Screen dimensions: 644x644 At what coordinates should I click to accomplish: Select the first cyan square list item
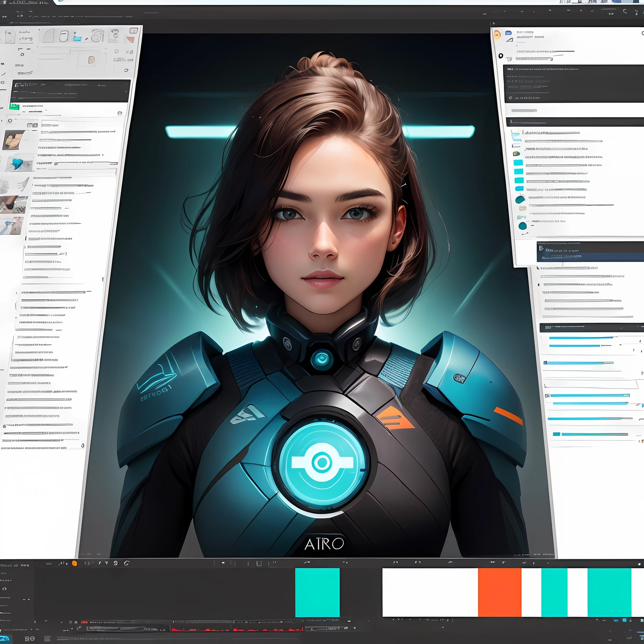(x=518, y=163)
